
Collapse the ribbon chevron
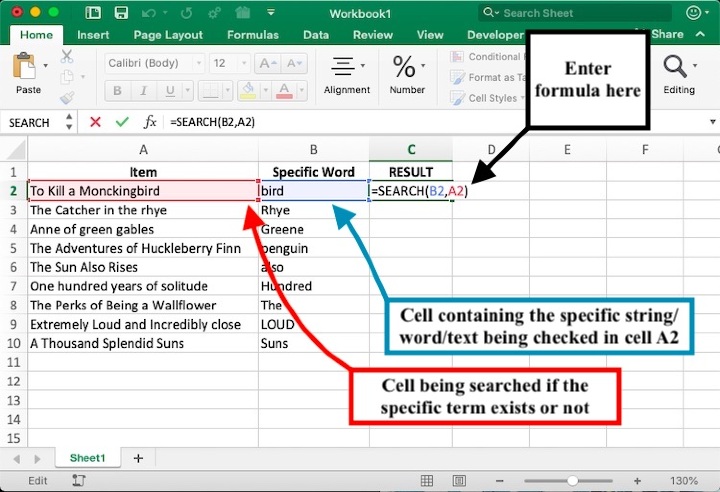(700, 34)
